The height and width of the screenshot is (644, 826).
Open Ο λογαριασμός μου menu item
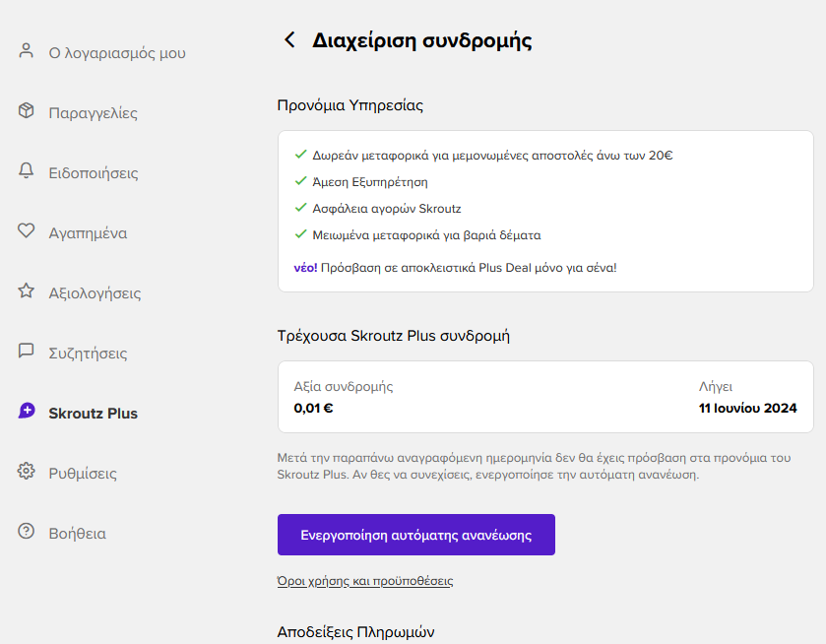(x=117, y=53)
